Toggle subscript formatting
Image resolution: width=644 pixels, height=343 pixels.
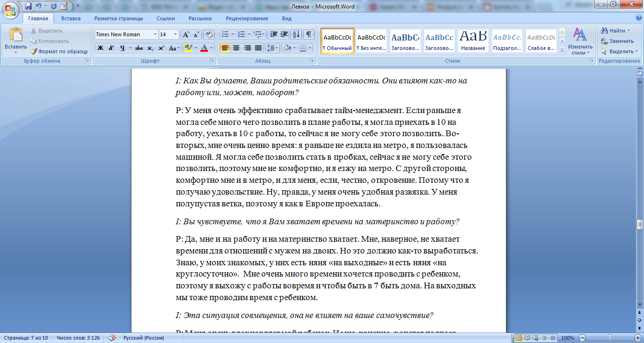pyautogui.click(x=150, y=48)
